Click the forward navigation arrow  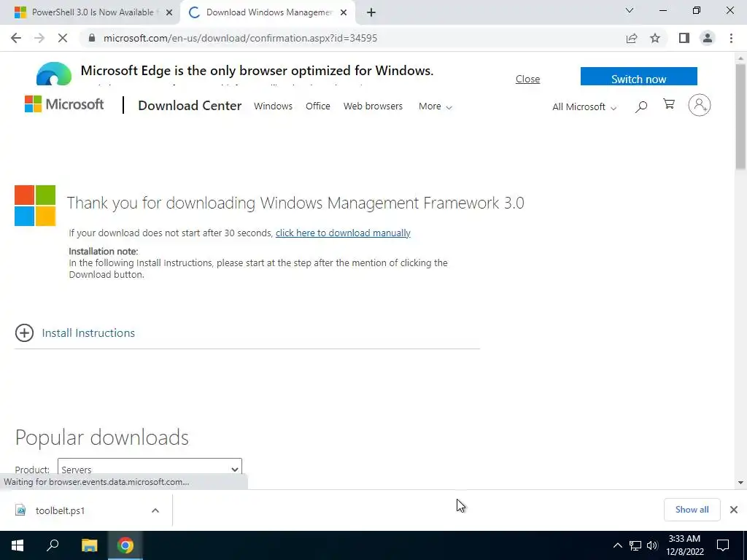point(39,38)
